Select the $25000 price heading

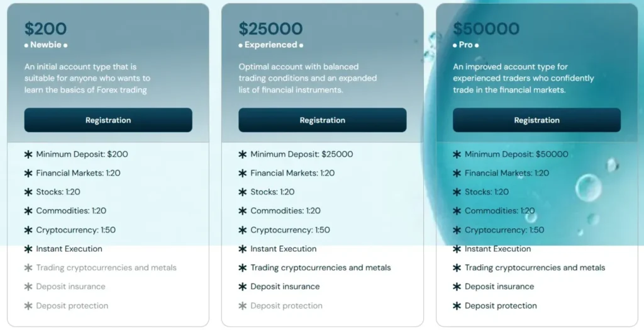[270, 29]
